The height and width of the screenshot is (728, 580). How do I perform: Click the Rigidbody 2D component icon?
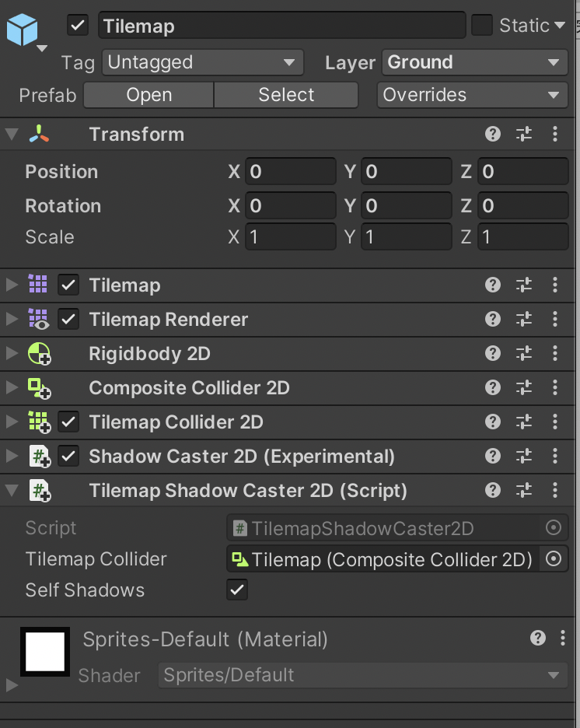pyautogui.click(x=37, y=353)
